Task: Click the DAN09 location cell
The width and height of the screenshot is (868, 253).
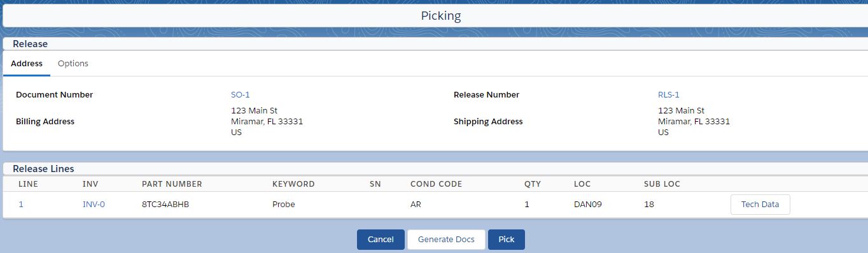Action: [588, 205]
